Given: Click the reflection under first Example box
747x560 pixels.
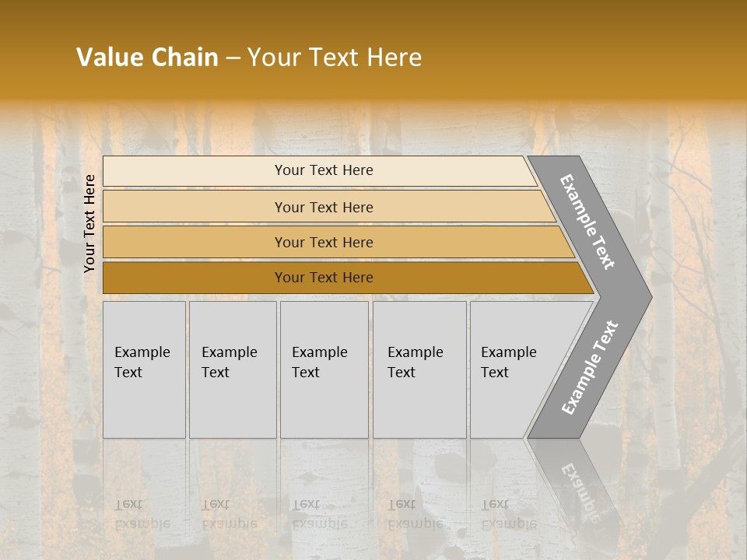Looking at the screenshot, I should (142, 513).
